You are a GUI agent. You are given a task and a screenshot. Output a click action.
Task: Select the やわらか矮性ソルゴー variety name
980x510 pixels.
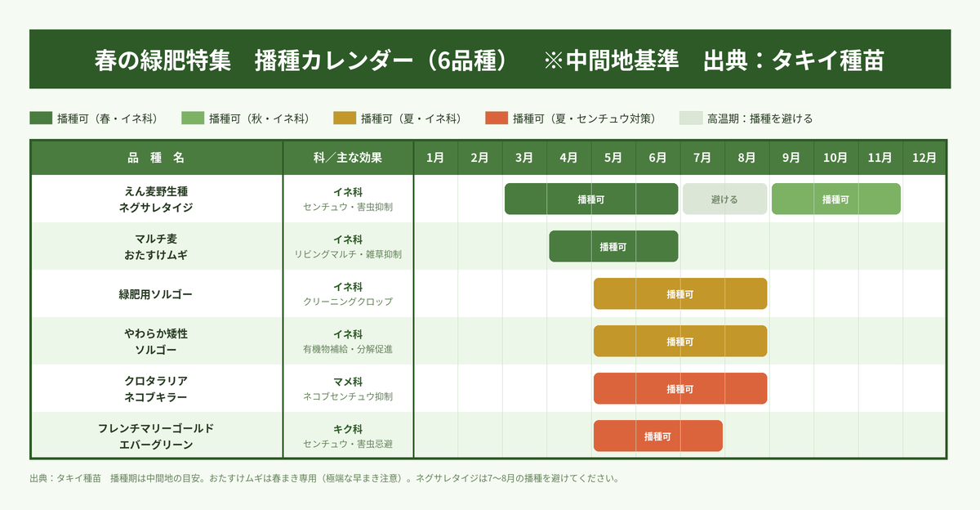[157, 342]
